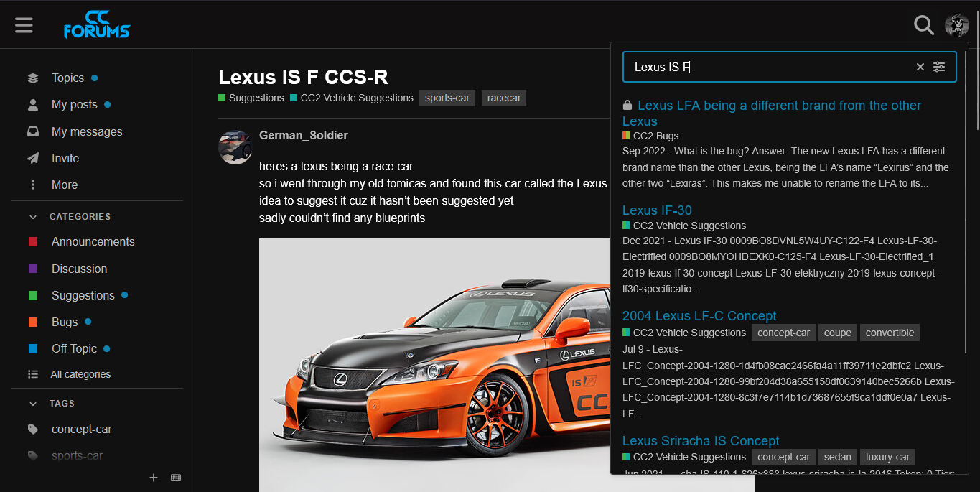The width and height of the screenshot is (980, 492).
Task: Select the racecar tag
Action: [504, 98]
